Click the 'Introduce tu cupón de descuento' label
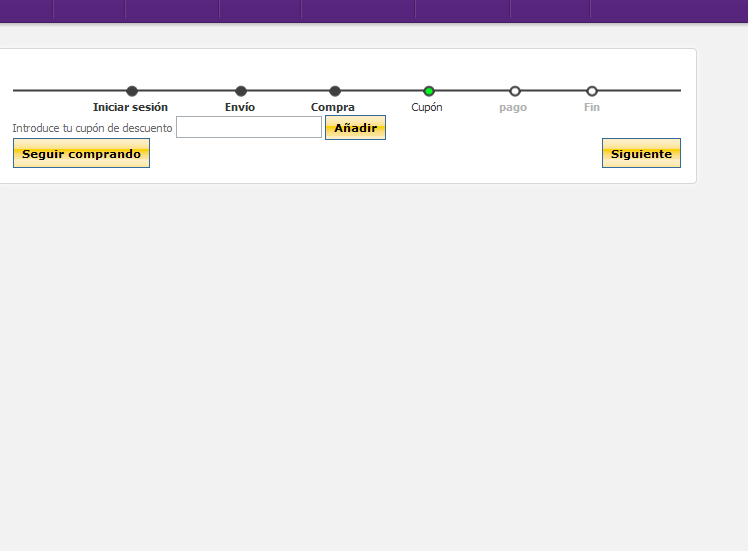Screen dimensions: 748x551 (x=92, y=128)
